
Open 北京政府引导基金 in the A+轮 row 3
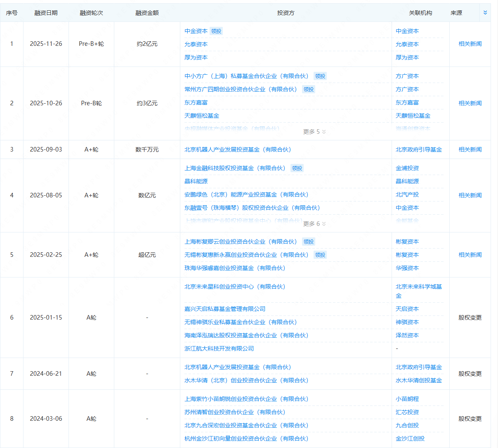419,149
